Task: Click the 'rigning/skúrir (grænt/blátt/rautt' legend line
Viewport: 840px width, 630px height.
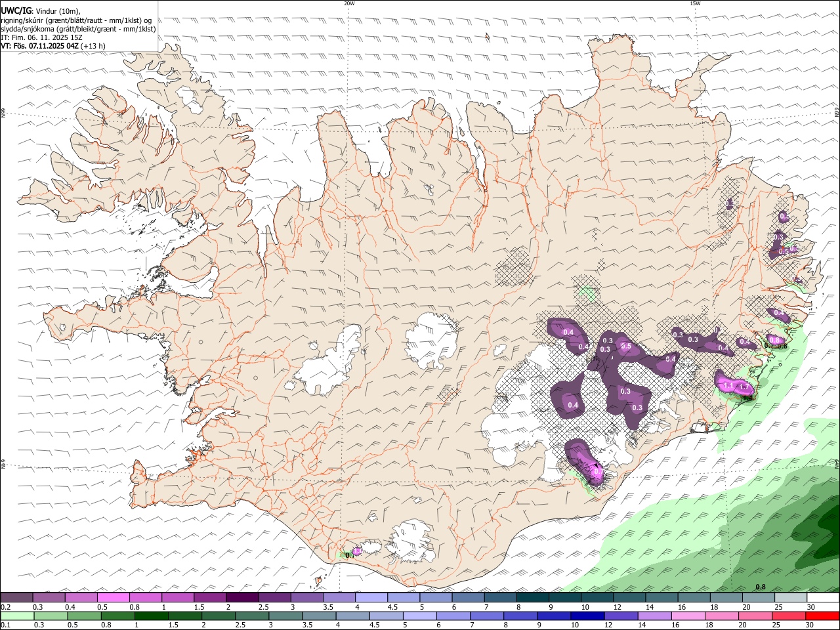Action: (x=75, y=20)
